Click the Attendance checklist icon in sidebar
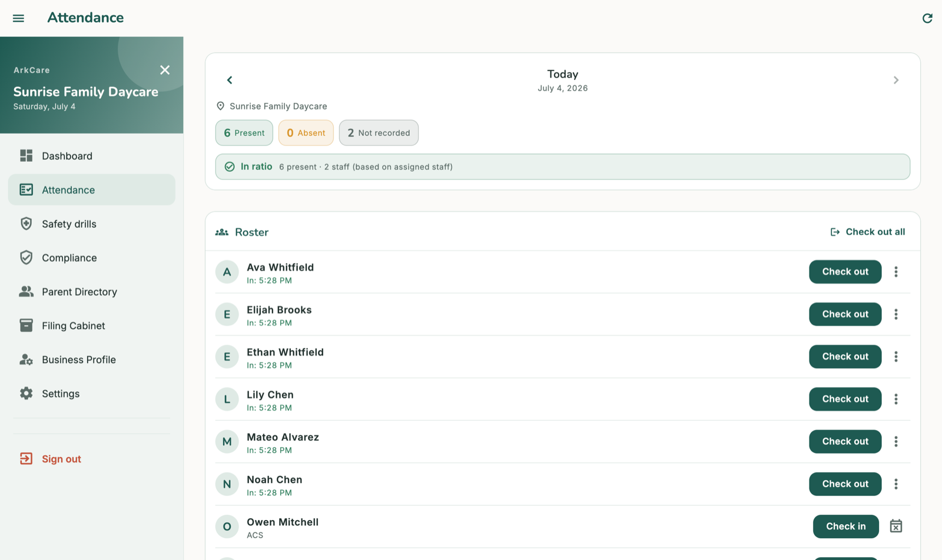This screenshot has height=560, width=942. click(x=26, y=189)
